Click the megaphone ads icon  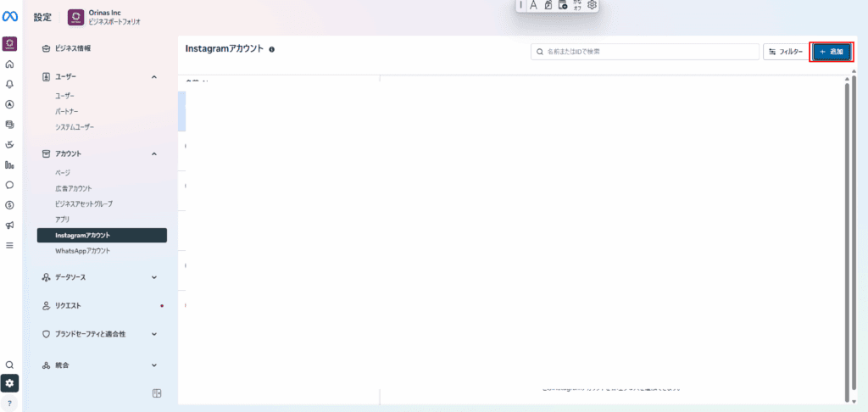pyautogui.click(x=9, y=225)
